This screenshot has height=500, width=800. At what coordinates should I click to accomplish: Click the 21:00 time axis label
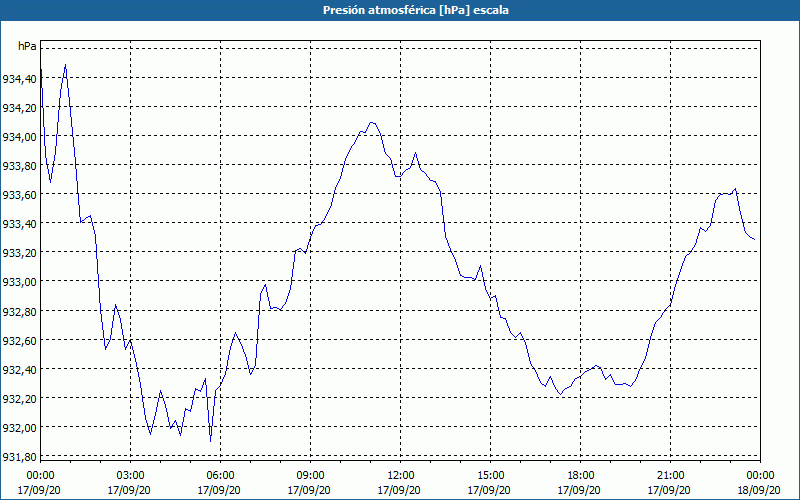click(670, 476)
